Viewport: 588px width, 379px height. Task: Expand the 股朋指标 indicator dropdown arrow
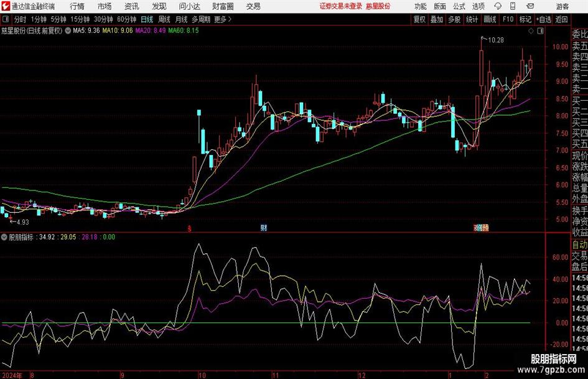point(4,237)
